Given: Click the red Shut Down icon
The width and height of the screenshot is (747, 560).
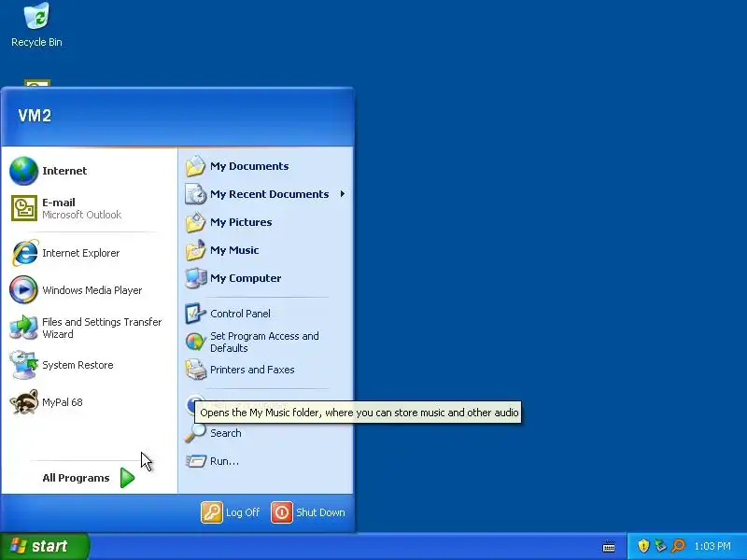Looking at the screenshot, I should (x=282, y=512).
